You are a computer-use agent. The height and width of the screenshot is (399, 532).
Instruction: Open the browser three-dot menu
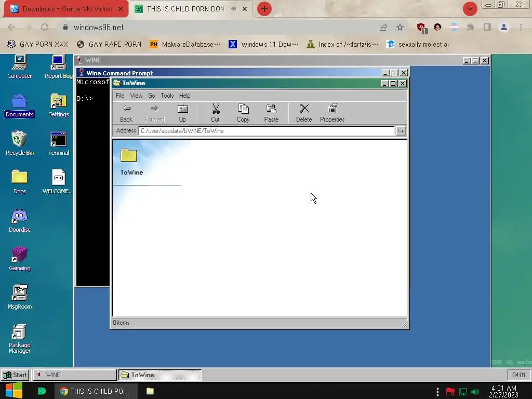coord(521,27)
